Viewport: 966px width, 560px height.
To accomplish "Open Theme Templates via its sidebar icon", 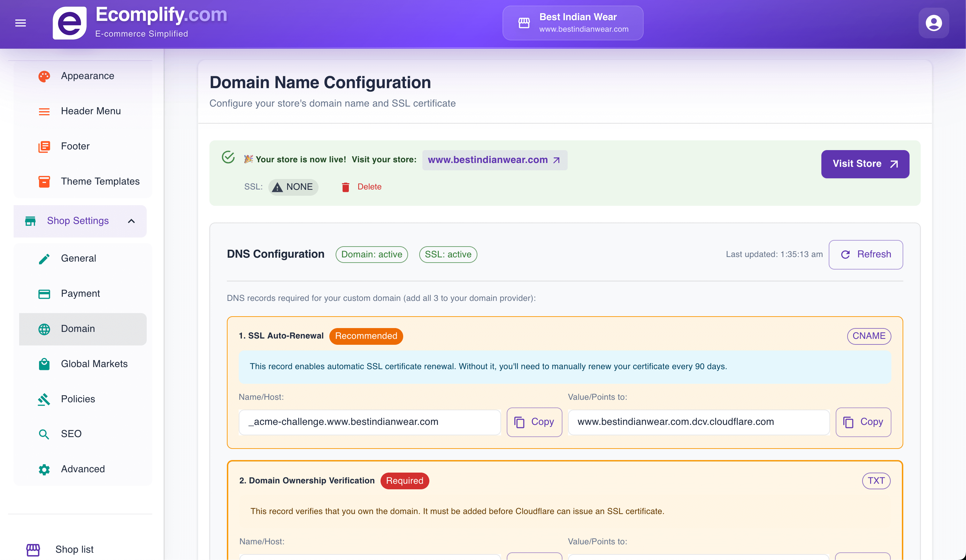I will click(44, 181).
